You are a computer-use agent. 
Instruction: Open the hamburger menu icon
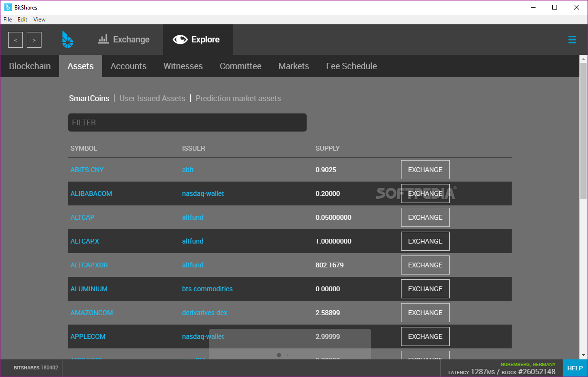coord(572,40)
